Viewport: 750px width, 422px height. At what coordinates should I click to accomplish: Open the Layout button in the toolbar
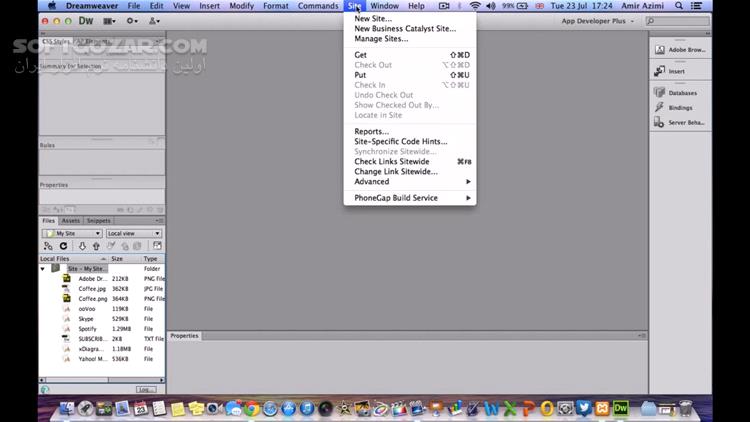tap(110, 21)
